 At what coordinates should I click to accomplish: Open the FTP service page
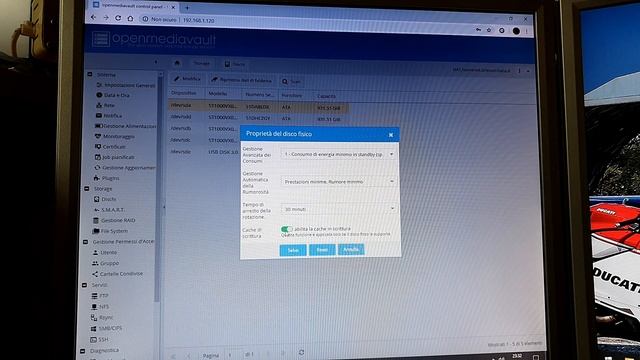tap(100, 296)
